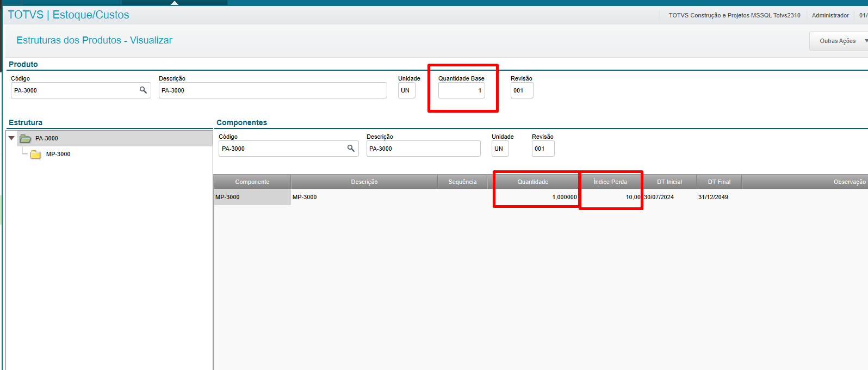868x370 pixels.
Task: Click the open folder icon next to PA-3000
Action: [25, 138]
